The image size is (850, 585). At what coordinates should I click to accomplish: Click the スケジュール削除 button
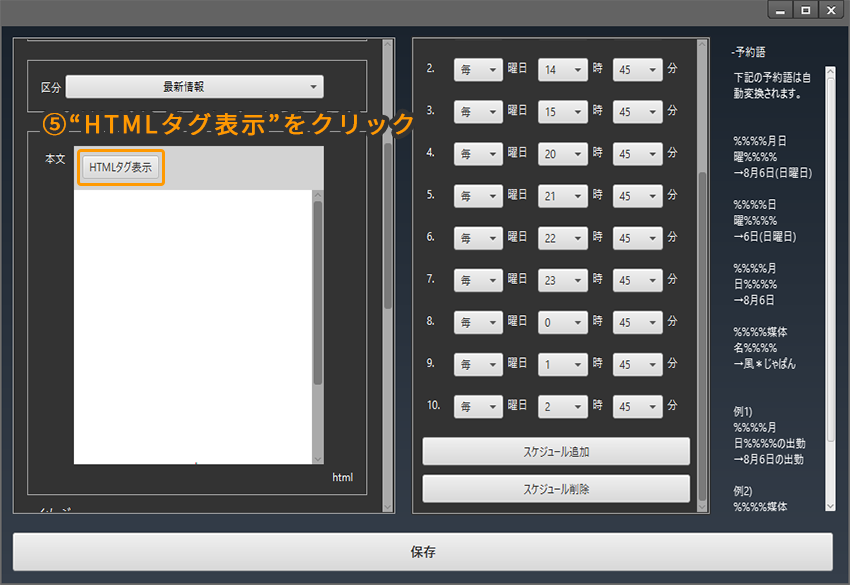pos(556,489)
